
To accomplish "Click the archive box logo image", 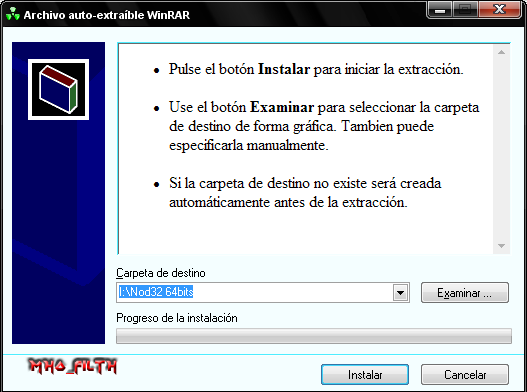I will [58, 89].
